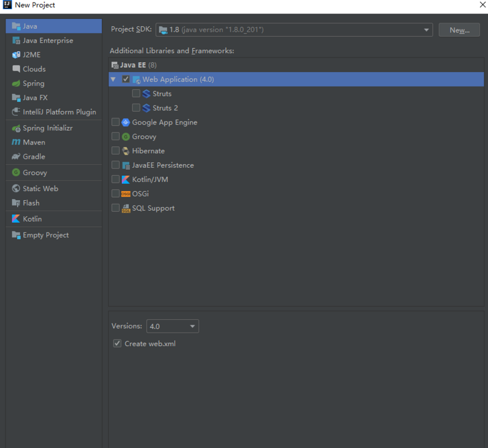Check the JavaEE Persistence checkbox
488x448 pixels.
point(115,165)
